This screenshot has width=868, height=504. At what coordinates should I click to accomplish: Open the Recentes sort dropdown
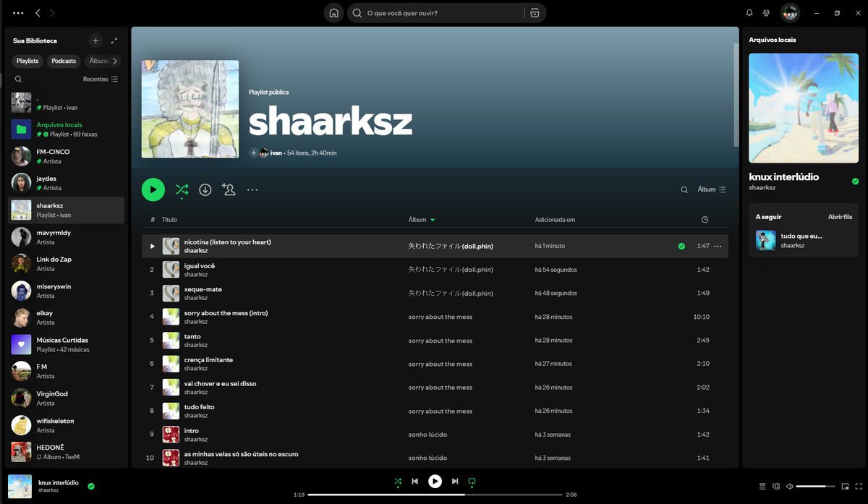click(101, 79)
